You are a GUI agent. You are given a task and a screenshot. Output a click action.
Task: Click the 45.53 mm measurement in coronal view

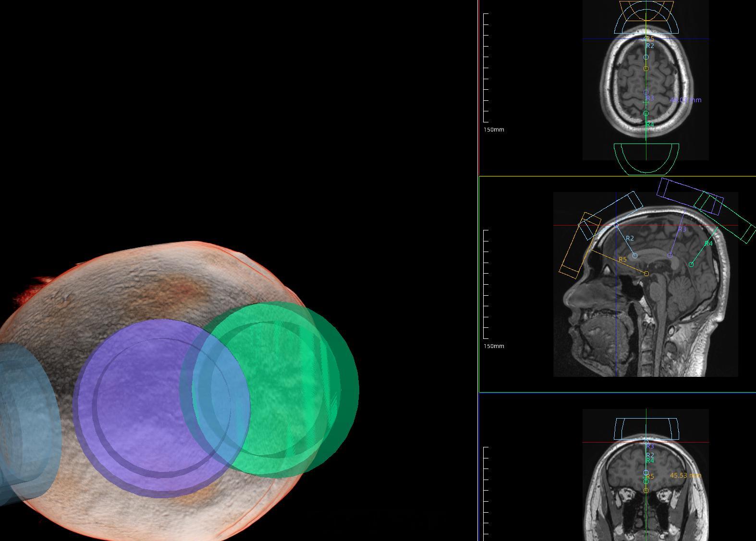click(685, 475)
